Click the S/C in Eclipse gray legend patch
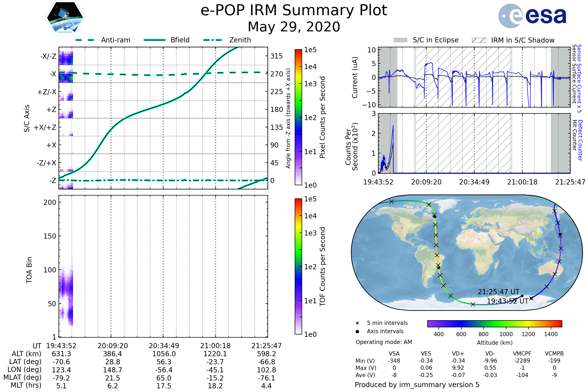The width and height of the screenshot is (588, 392). point(400,40)
